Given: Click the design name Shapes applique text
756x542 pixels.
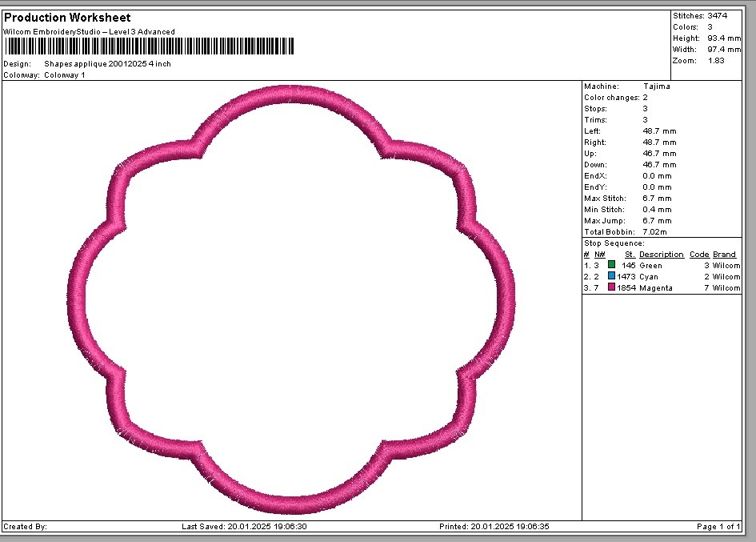Looking at the screenshot, I should click(107, 63).
